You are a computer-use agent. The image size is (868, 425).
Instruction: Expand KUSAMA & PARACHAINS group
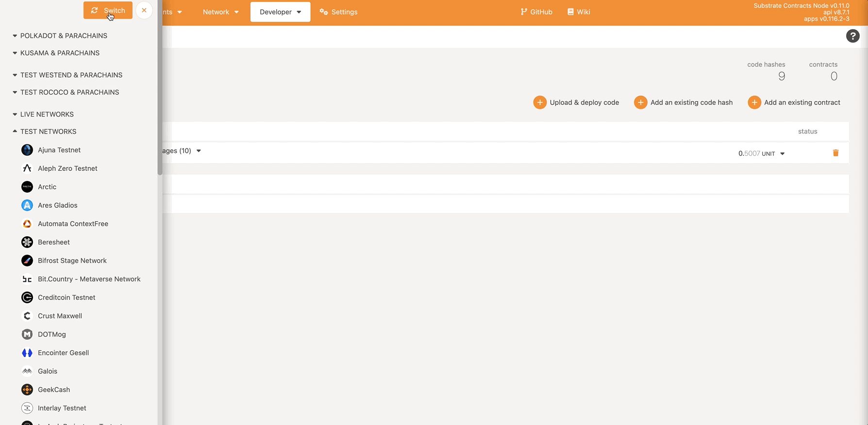[x=56, y=53]
